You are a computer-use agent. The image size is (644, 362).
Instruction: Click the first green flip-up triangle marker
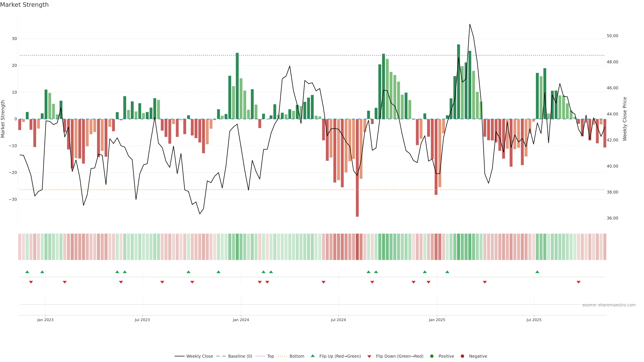[27, 272]
